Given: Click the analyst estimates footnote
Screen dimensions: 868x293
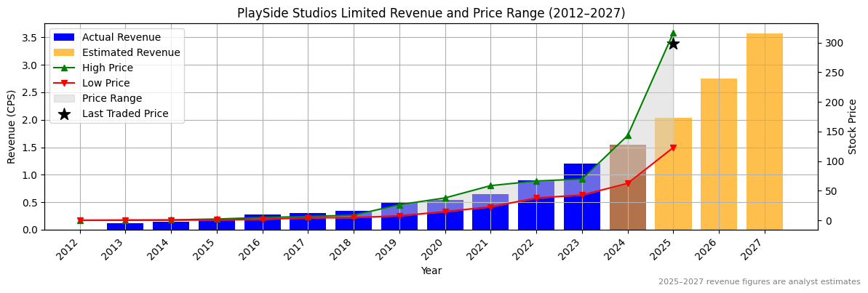Looking at the screenshot, I should tap(760, 281).
